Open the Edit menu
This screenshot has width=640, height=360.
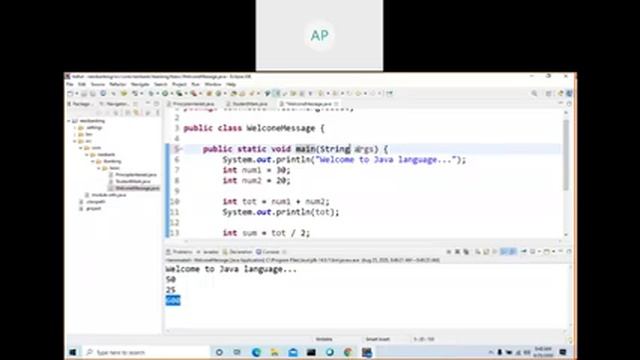[82, 84]
